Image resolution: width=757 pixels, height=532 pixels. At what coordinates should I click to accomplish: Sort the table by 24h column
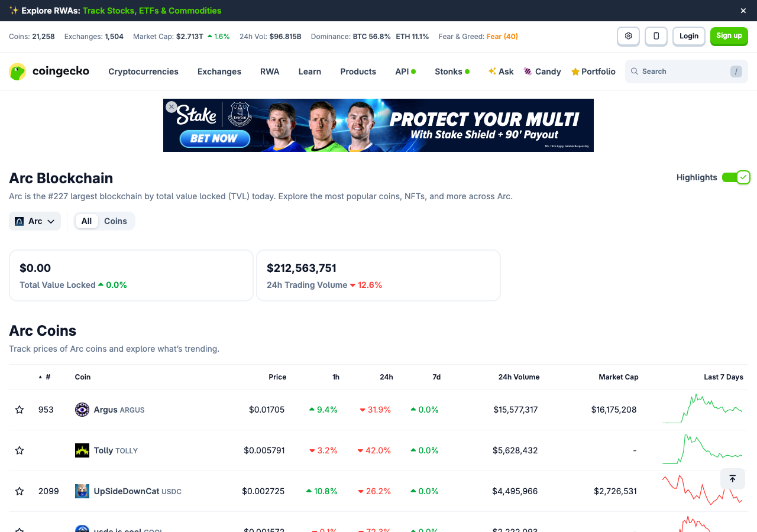386,377
